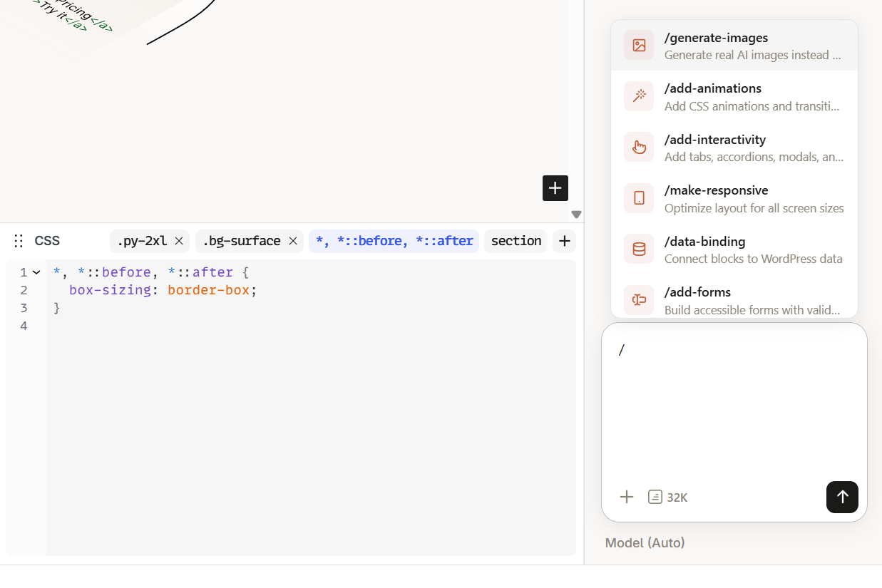Grab the CSS panel drag handle

[19, 241]
